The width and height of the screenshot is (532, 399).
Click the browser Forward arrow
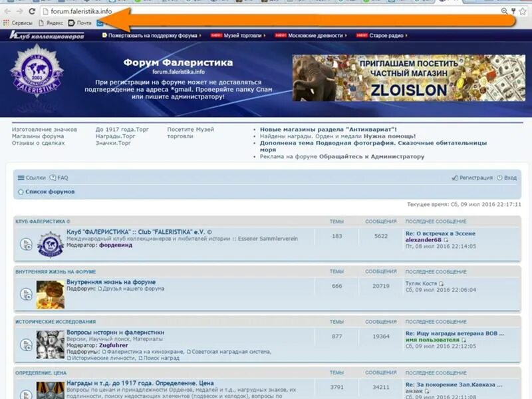[20, 11]
